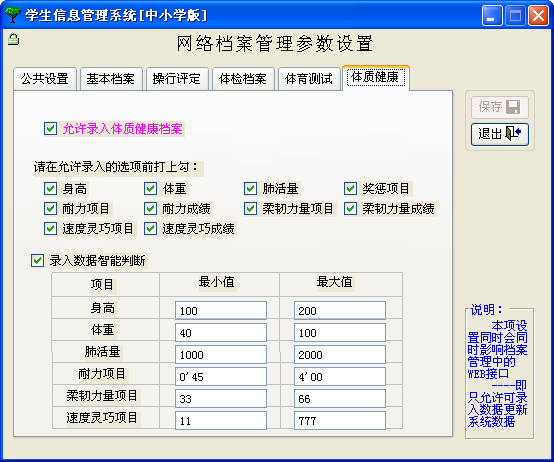554x462 pixels.
Task: Minimize the student management window
Action: [x=492, y=16]
